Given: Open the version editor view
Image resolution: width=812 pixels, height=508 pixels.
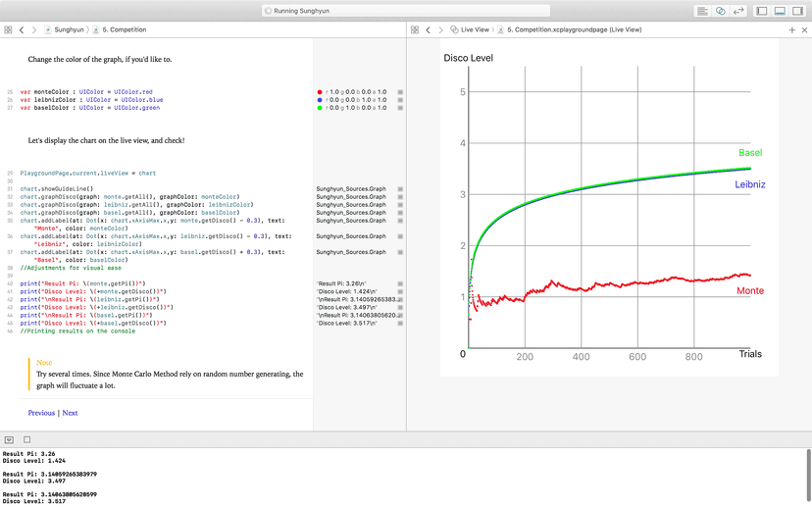Looking at the screenshot, I should click(x=738, y=11).
